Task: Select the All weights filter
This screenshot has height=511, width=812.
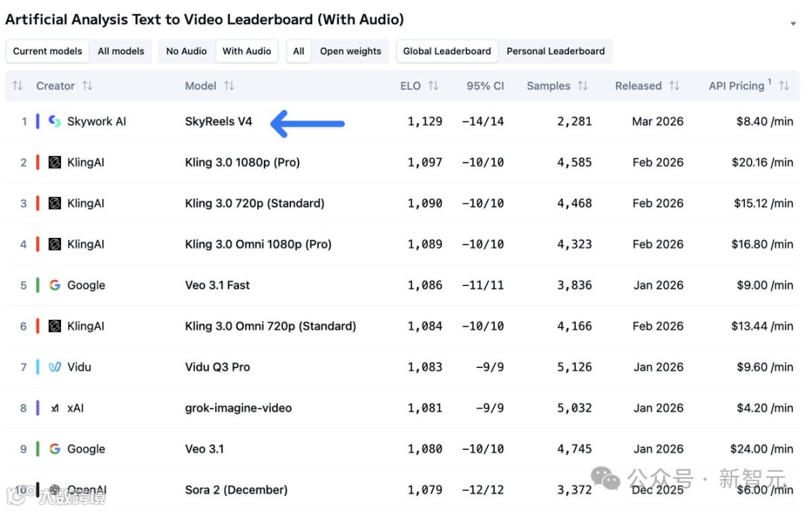Action: point(298,51)
